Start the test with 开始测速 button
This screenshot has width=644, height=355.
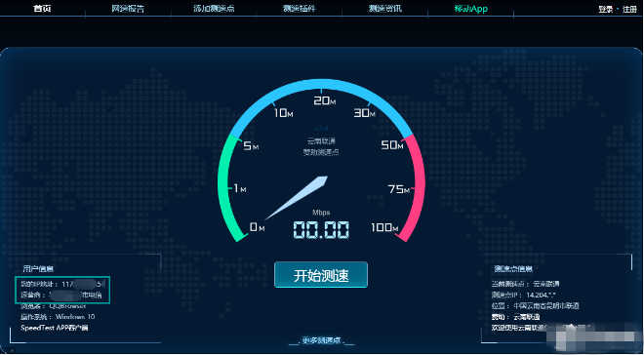pos(321,275)
